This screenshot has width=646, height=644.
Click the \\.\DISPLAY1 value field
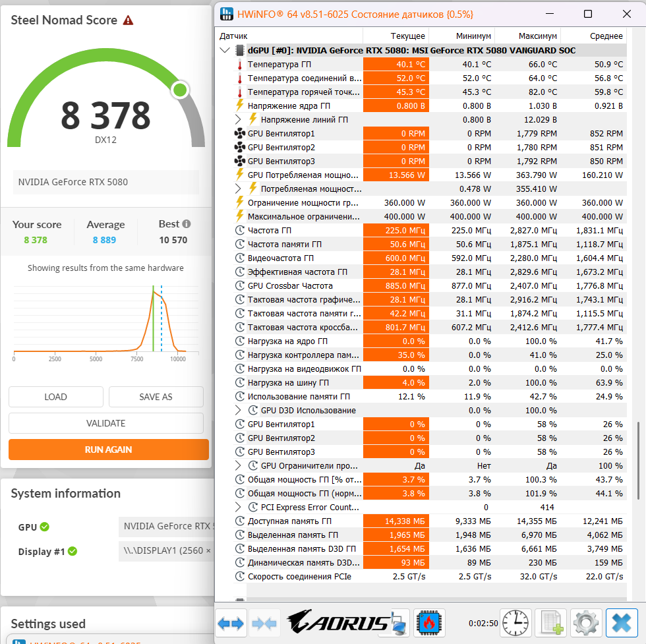[166, 550]
